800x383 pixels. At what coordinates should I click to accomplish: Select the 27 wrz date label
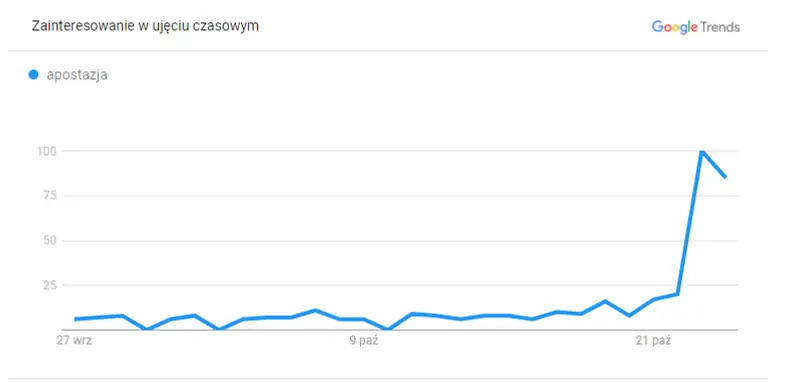pos(74,341)
